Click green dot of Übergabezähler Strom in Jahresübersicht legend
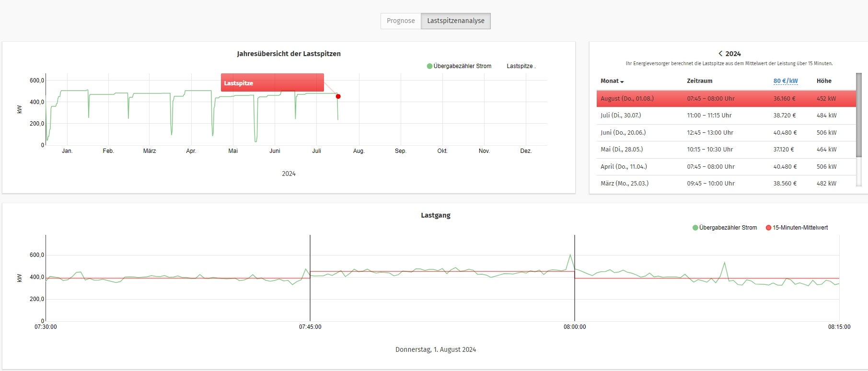The width and height of the screenshot is (868, 371). (429, 66)
